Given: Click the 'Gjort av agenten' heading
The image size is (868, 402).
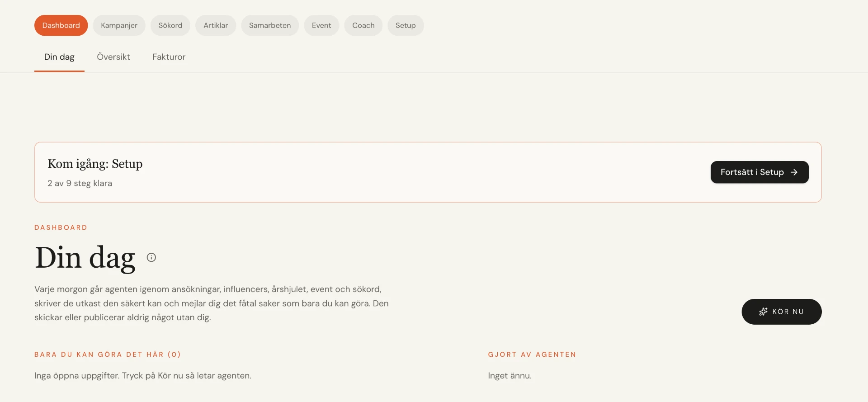Looking at the screenshot, I should click(x=532, y=355).
